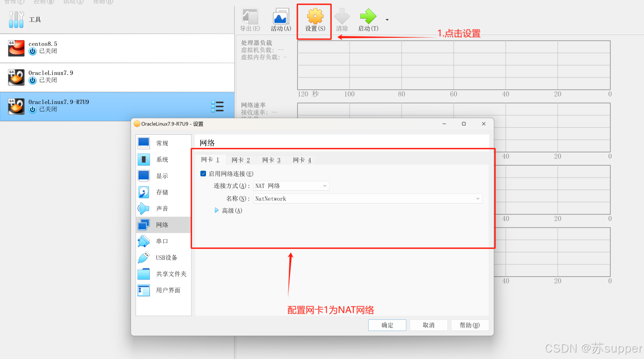Viewport: 644px width, 359px height.
Task: Select the OracleLinux7.9 virtual machine
Action: pos(117,77)
